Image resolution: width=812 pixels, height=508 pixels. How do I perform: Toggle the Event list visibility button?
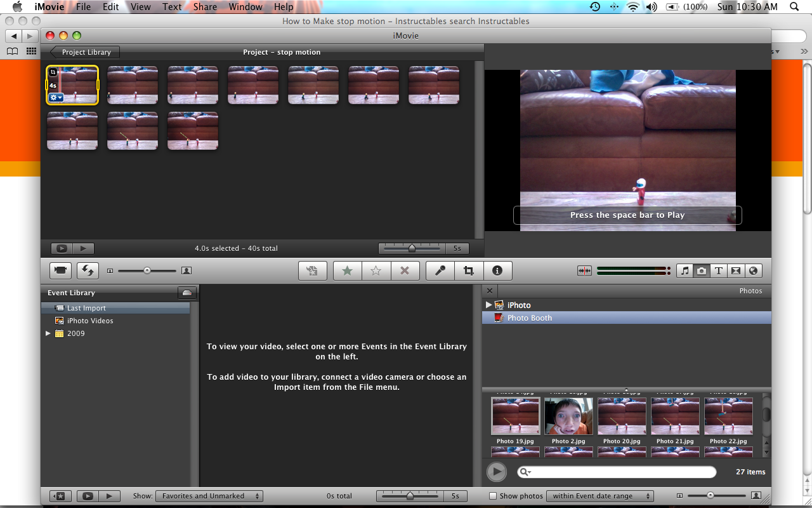(x=60, y=496)
